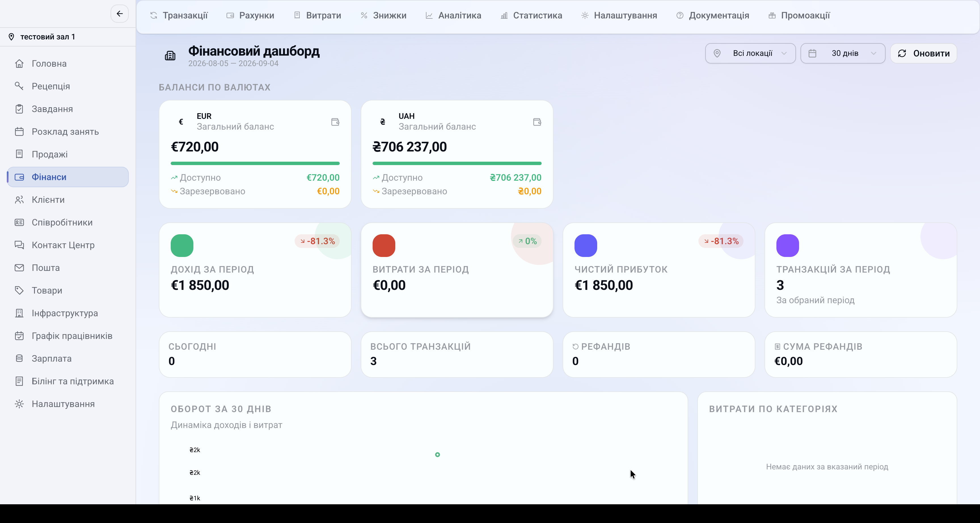
Task: Open the Всі локації location dropdown
Action: [750, 53]
